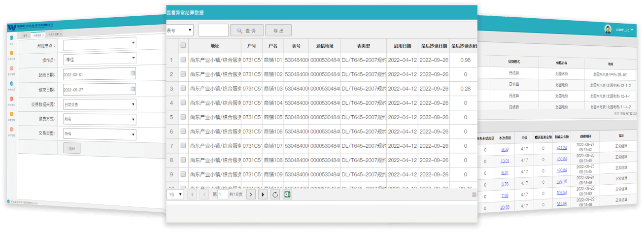The width and height of the screenshot is (644, 232).
Task: Switch to the 人工月结算 tab
Action: point(54,35)
